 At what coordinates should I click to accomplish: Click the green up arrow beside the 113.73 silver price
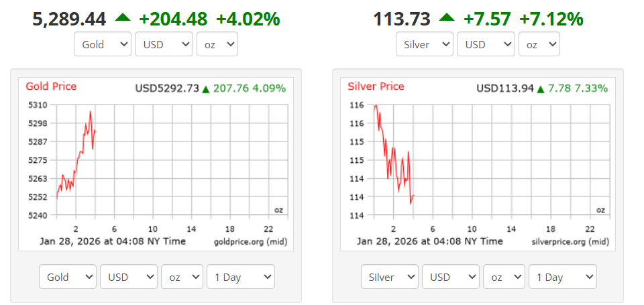click(446, 17)
